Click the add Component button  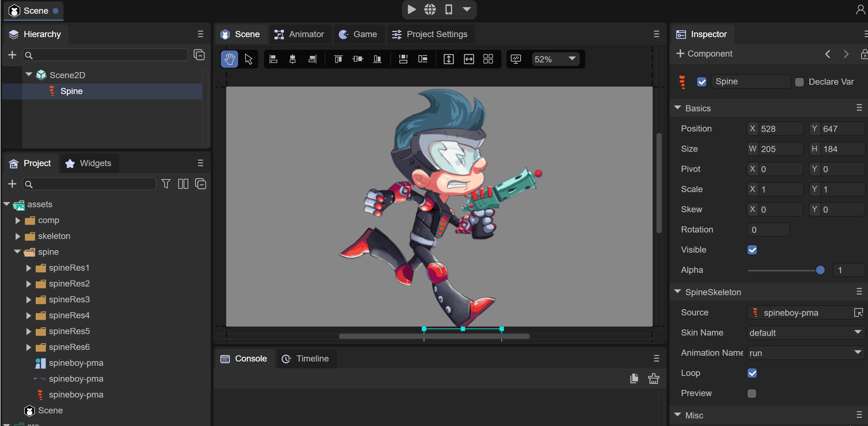[704, 54]
